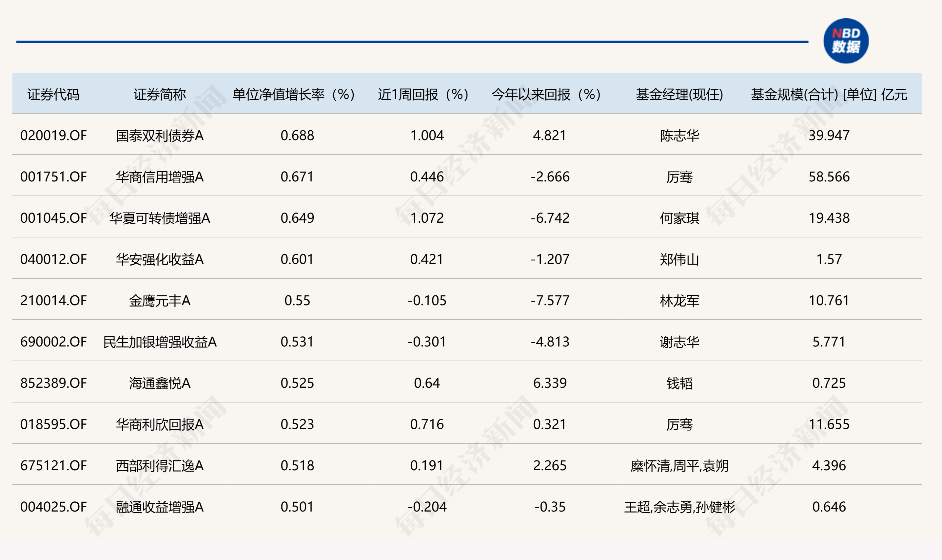Image resolution: width=942 pixels, height=560 pixels.
Task: Click the value 0.601
Action: pos(297,259)
